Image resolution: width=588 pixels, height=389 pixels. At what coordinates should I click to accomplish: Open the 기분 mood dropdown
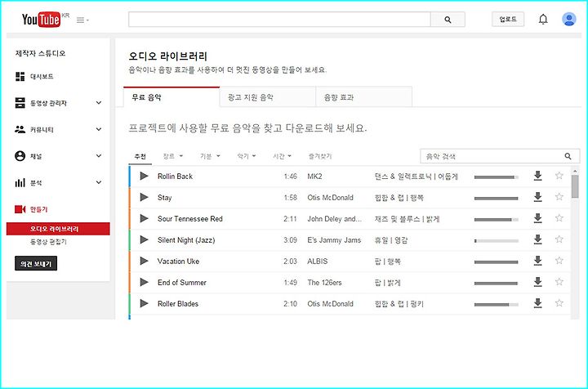(x=210, y=156)
